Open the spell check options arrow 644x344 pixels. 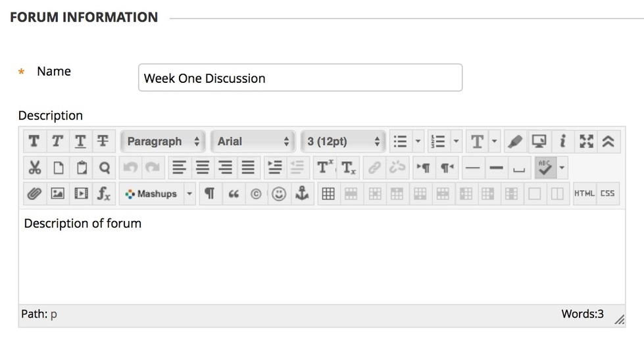[x=562, y=168]
